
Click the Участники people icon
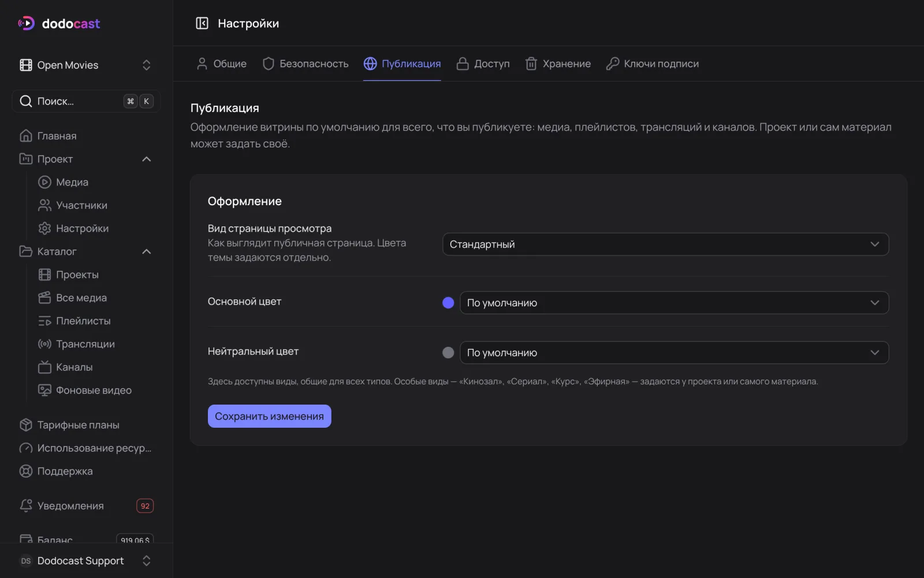44,205
